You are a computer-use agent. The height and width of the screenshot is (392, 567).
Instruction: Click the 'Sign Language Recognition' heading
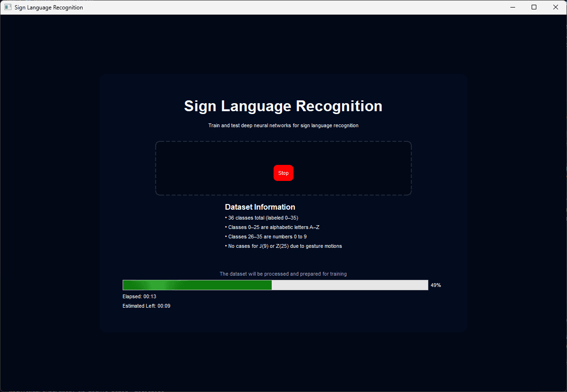coord(283,106)
